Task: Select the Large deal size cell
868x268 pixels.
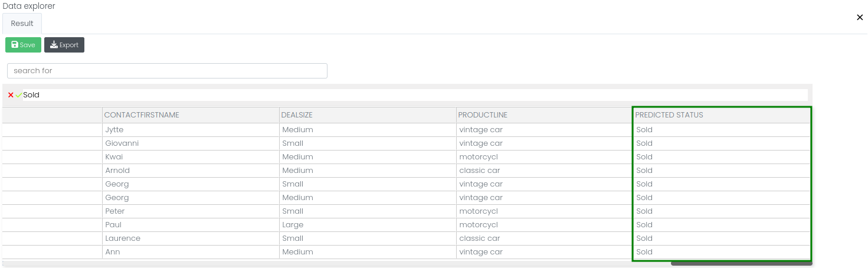Action: pos(293,225)
